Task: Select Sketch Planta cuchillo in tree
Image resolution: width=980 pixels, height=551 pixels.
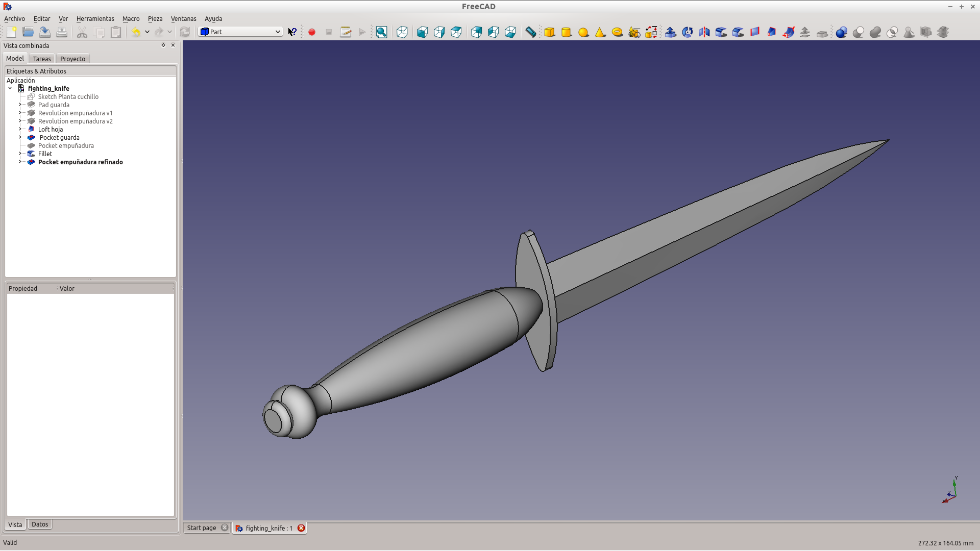Action: (68, 96)
